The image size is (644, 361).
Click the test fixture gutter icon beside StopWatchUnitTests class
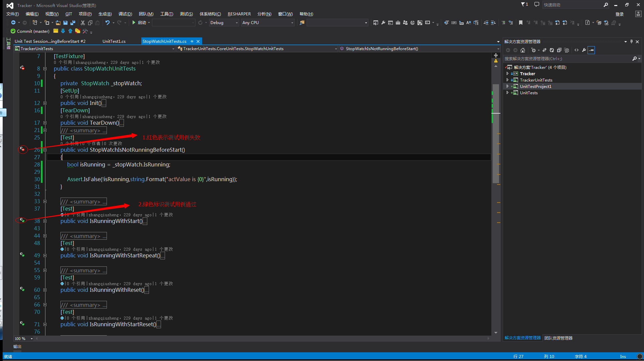[22, 68]
